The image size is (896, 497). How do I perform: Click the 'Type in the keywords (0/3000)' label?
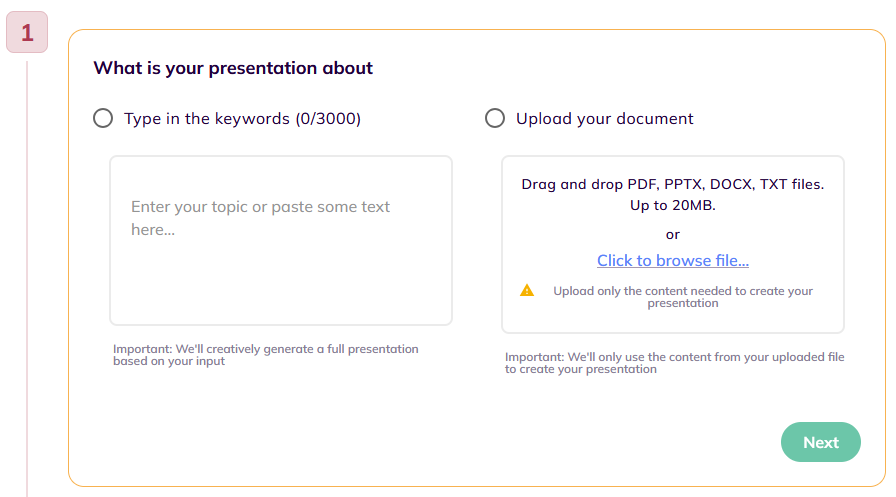point(242,119)
